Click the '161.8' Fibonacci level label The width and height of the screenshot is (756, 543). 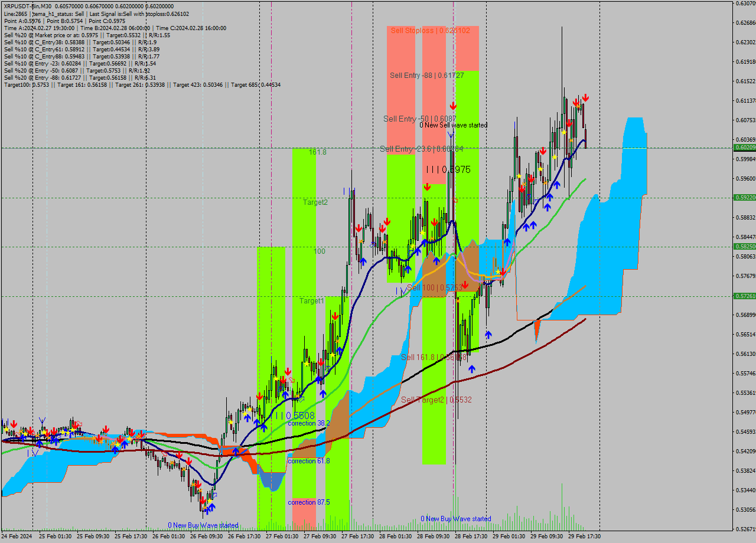317,152
